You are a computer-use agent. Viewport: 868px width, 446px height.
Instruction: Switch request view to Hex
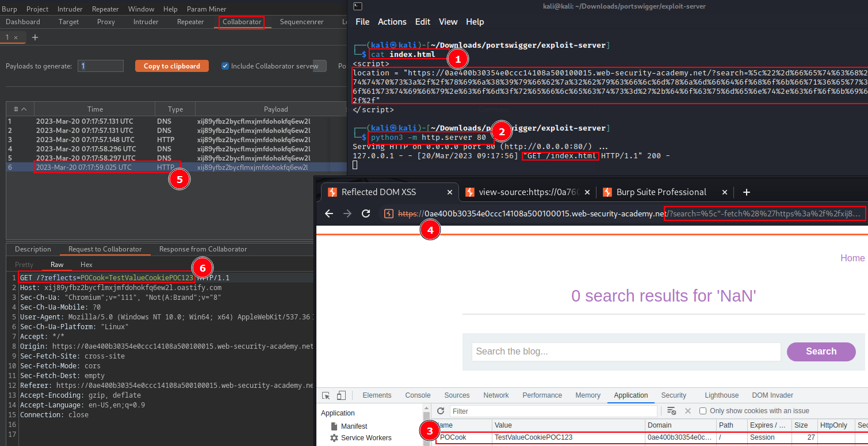click(86, 265)
